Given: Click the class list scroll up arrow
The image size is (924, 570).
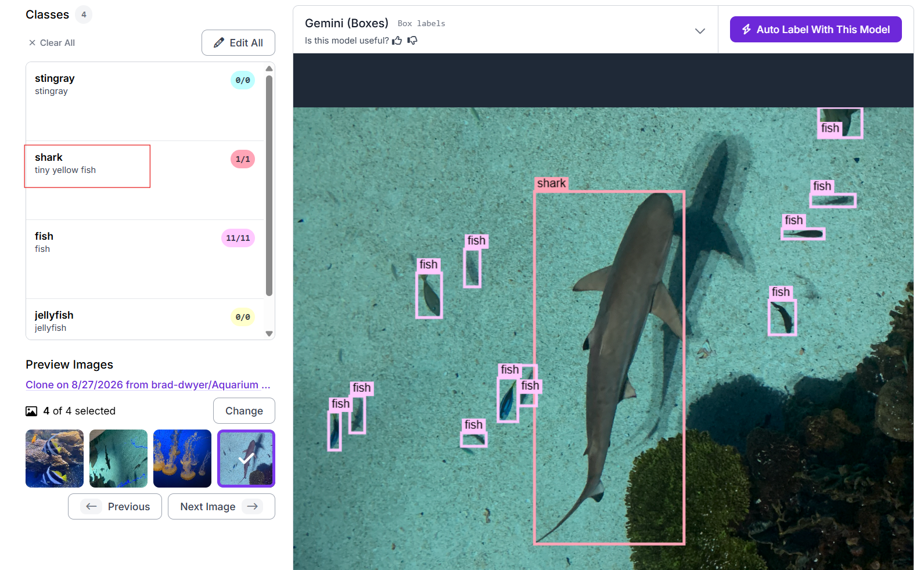Looking at the screenshot, I should coord(269,68).
